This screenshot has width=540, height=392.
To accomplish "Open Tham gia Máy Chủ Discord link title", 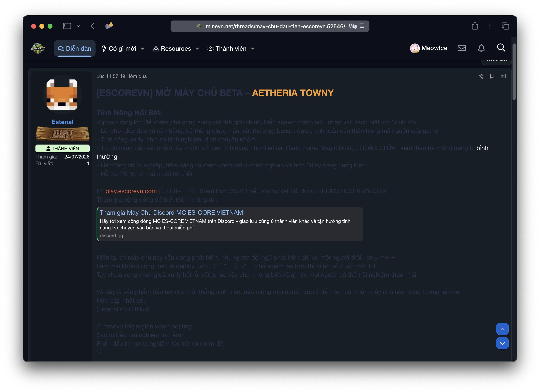I will pyautogui.click(x=172, y=212).
